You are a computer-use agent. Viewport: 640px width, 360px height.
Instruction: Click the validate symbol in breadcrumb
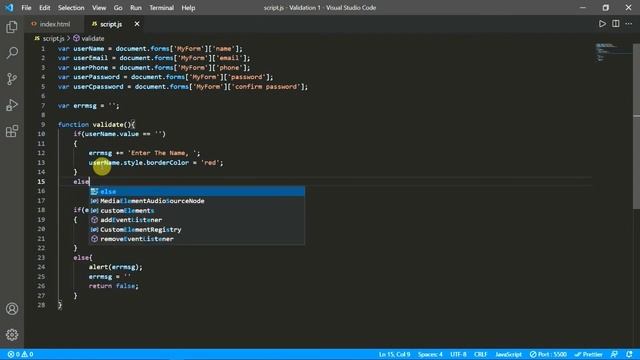pyautogui.click(x=89, y=38)
